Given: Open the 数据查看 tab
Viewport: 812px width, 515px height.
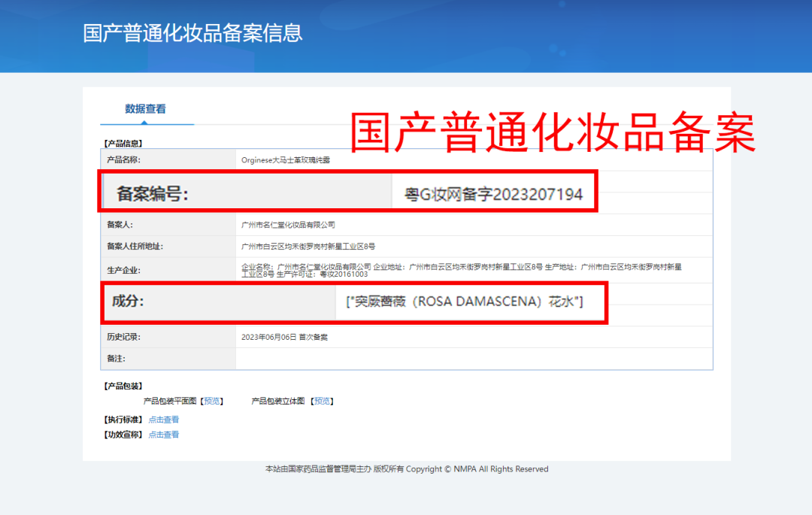Looking at the screenshot, I should [x=146, y=109].
